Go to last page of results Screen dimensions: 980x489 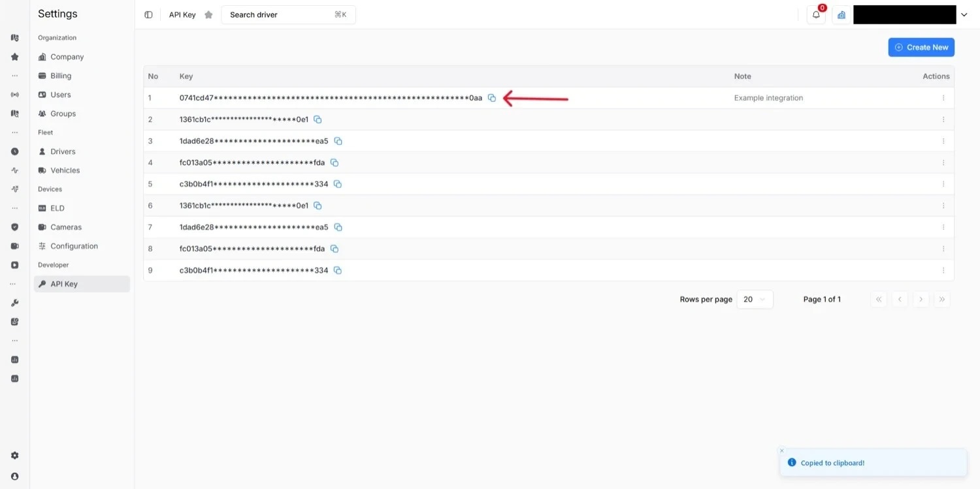942,299
